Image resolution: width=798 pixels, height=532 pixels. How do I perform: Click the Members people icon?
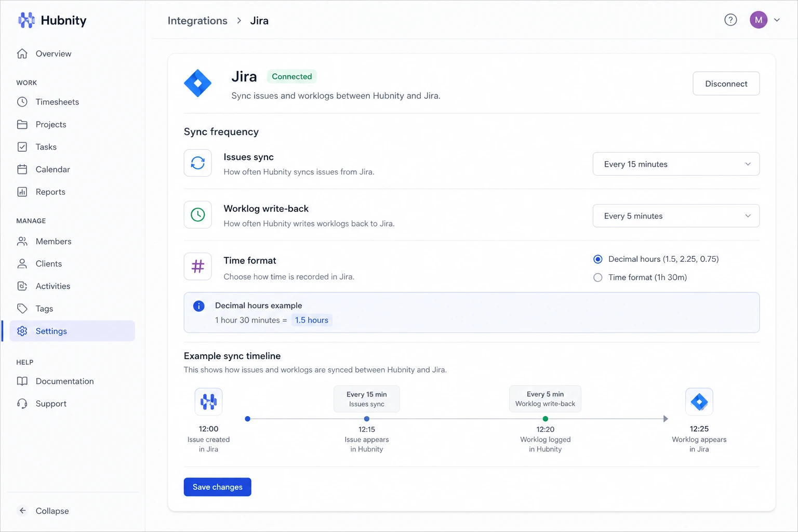[22, 241]
